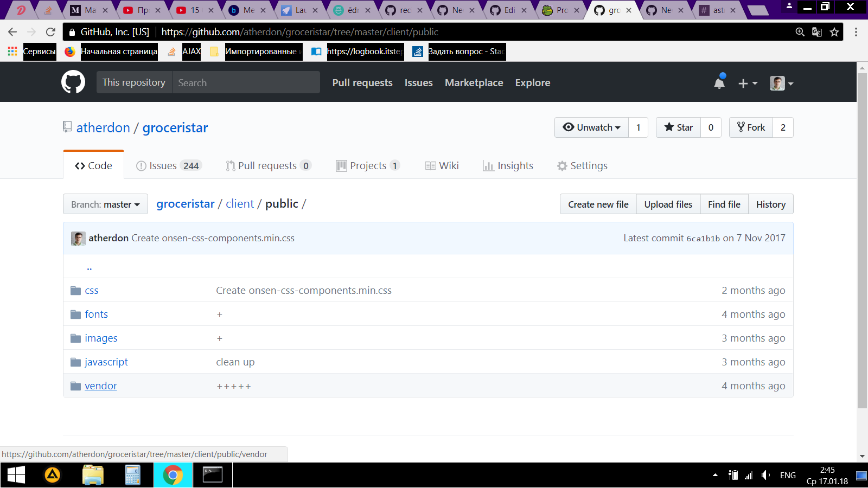Open the javascript folder
The height and width of the screenshot is (488, 868).
tap(106, 362)
